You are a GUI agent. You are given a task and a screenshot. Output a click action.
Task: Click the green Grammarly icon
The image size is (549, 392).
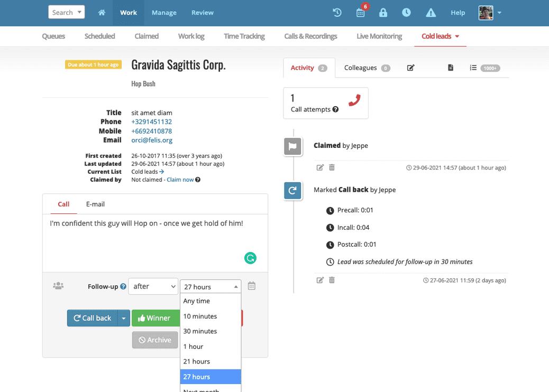click(250, 258)
